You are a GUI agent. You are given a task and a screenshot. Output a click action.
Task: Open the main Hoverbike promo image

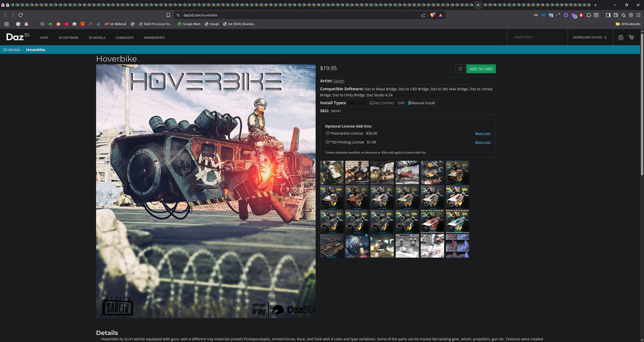pos(206,191)
